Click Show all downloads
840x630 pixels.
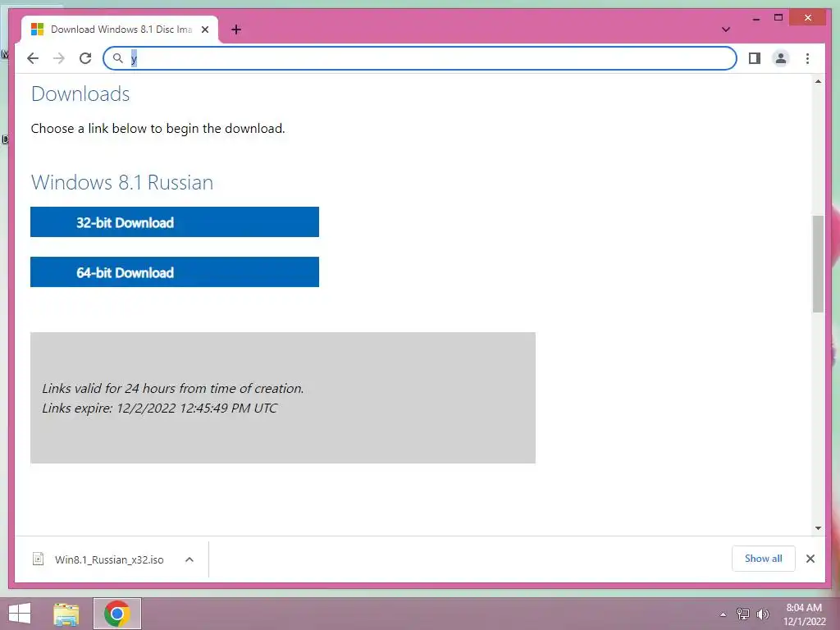764,559
